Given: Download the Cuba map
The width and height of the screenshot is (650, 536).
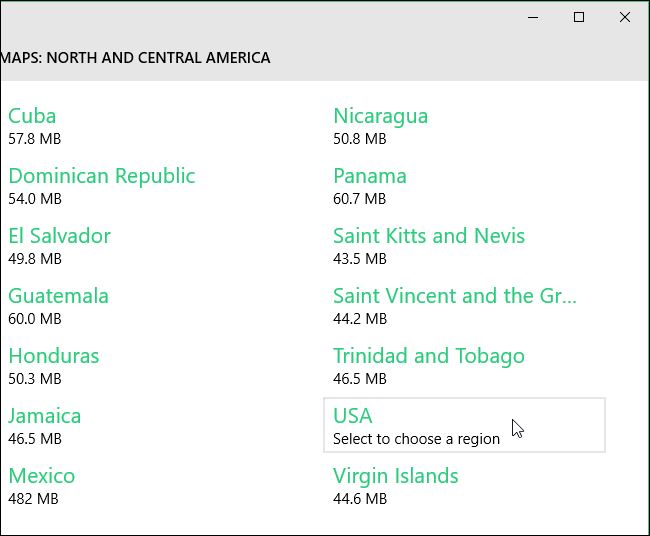Looking at the screenshot, I should (x=33, y=116).
